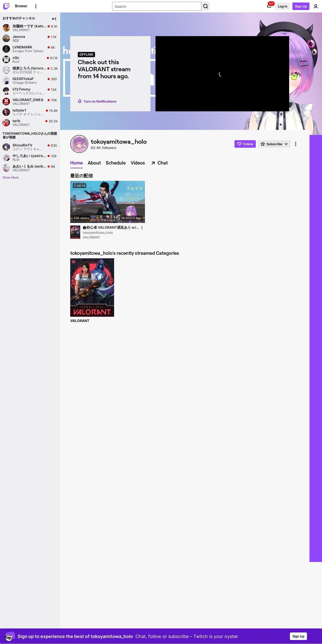
Task: Click the Twitch logo home icon
Action: point(6,6)
